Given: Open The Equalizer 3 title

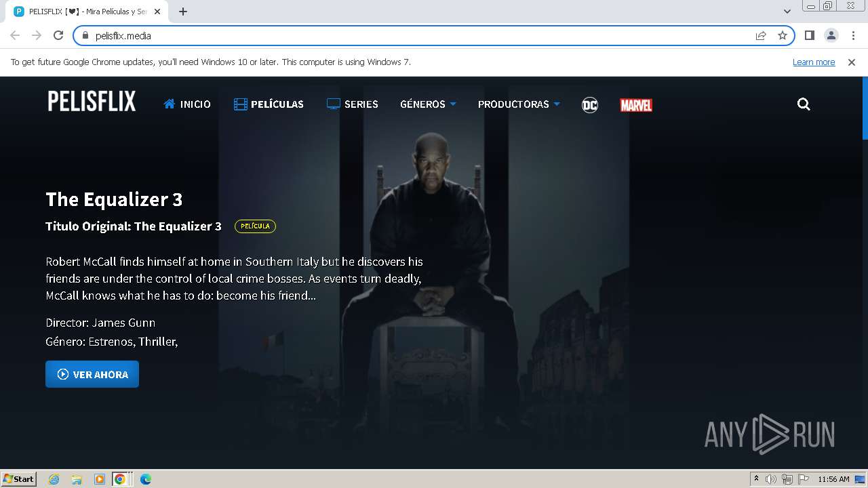Looking at the screenshot, I should pos(114,199).
